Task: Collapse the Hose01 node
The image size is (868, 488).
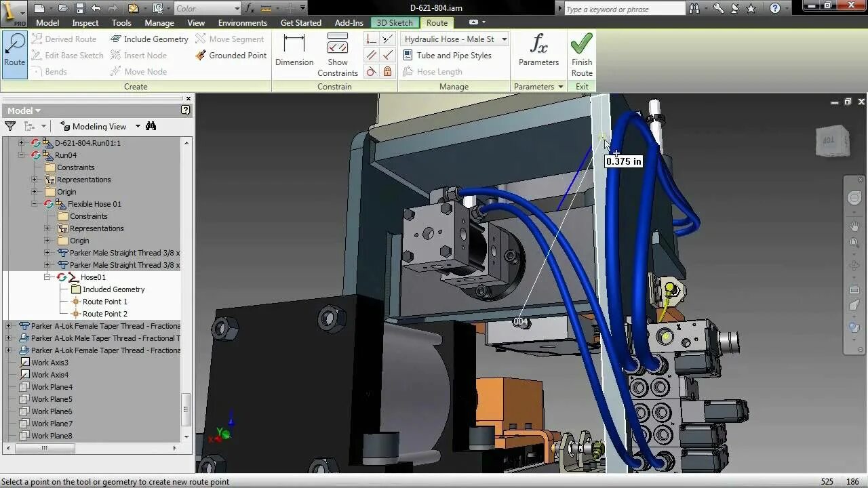Action: (47, 277)
